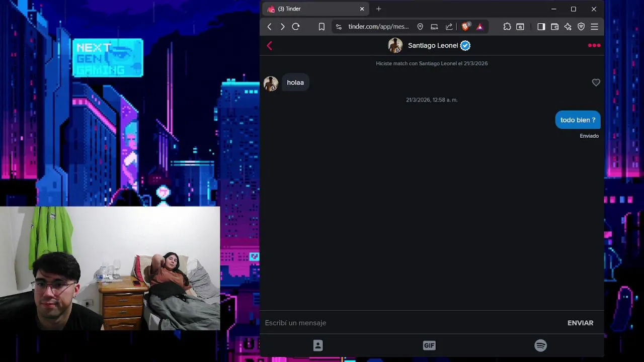Open the browser hamburger menu
Viewport: 644px width, 362px height.
(594, 27)
